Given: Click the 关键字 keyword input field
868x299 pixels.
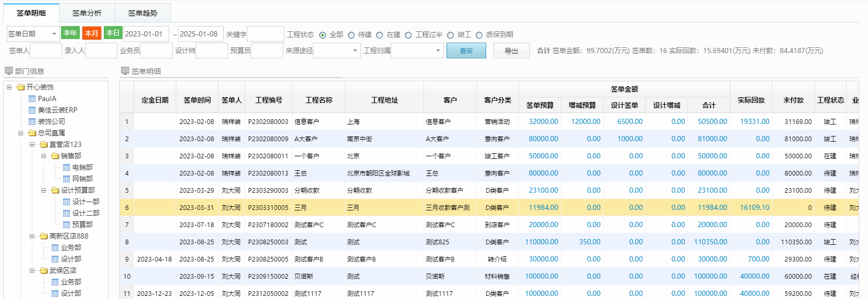Looking at the screenshot, I should click(265, 34).
